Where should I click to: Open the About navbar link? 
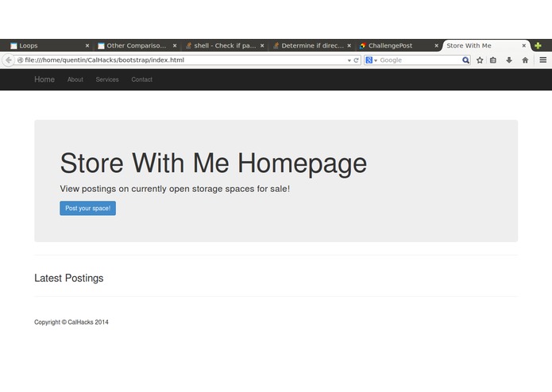click(x=75, y=79)
